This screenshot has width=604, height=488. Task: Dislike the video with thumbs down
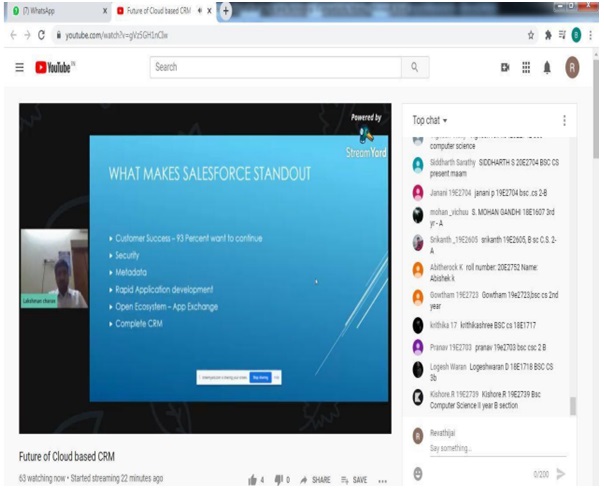tap(279, 480)
